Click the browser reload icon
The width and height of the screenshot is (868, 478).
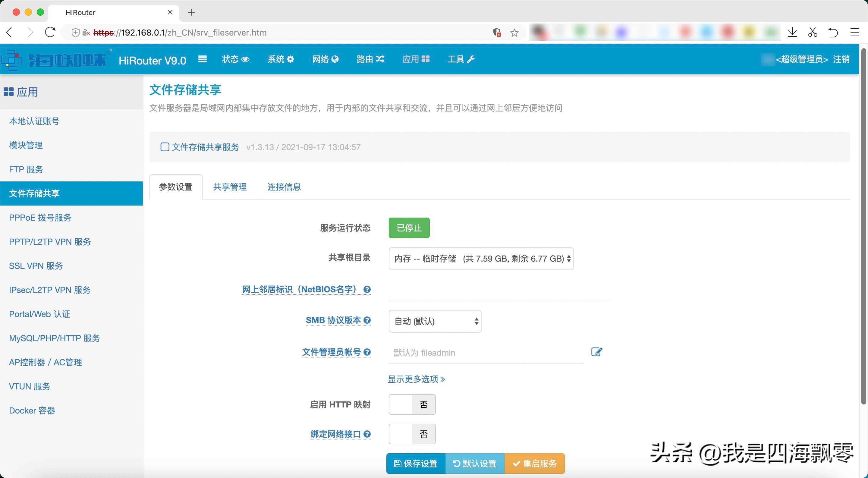pyautogui.click(x=50, y=33)
